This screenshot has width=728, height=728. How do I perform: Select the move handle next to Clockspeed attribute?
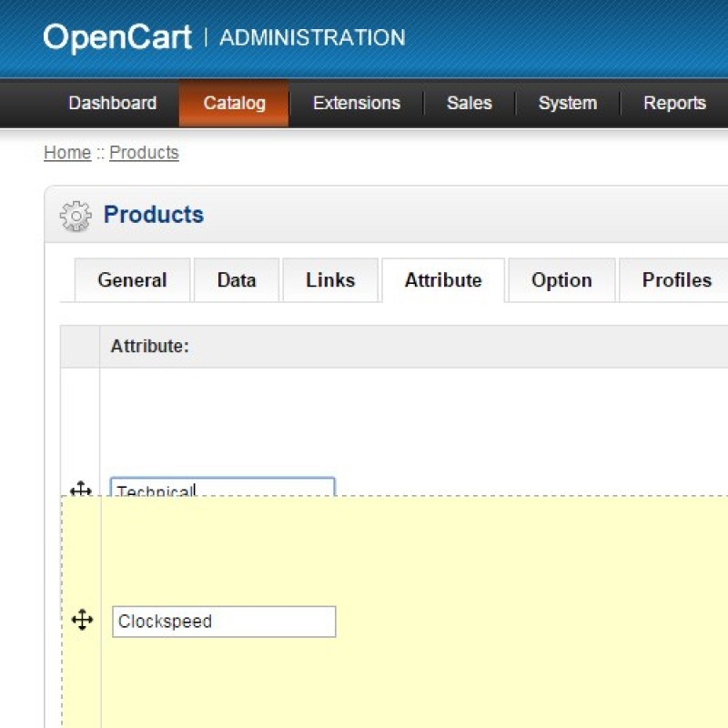83,621
